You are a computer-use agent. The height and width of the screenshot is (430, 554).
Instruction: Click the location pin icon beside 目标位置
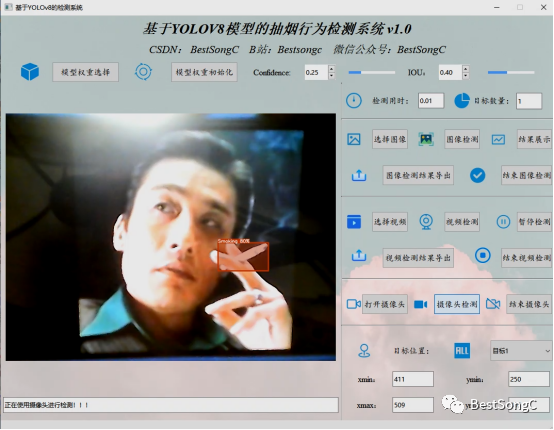click(364, 351)
